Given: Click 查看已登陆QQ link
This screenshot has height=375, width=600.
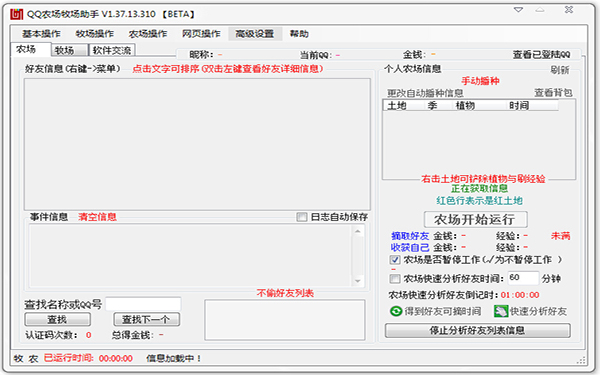Looking at the screenshot, I should pos(541,55).
